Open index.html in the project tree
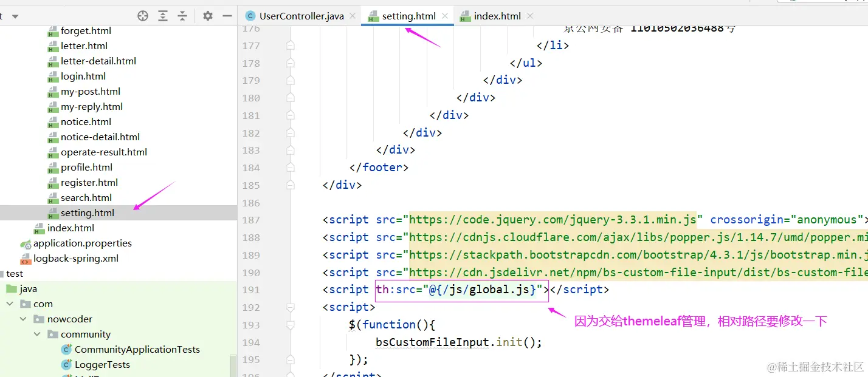The width and height of the screenshot is (868, 377). [x=71, y=228]
